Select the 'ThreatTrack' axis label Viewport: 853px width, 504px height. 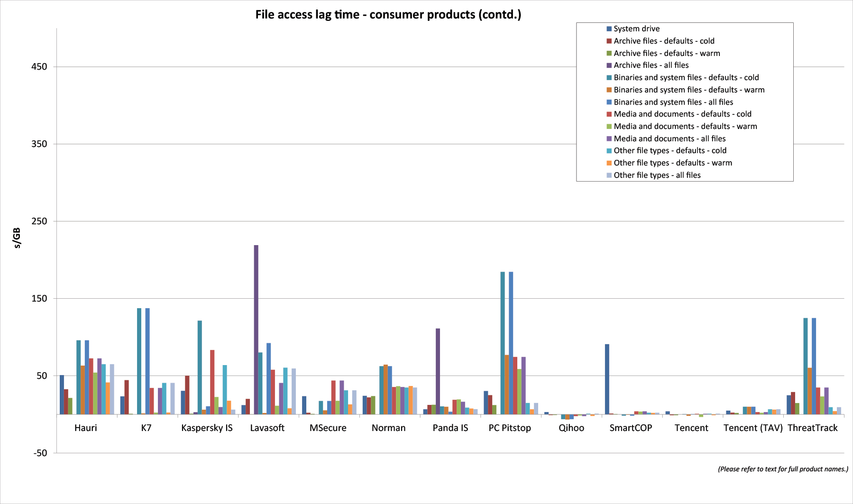pyautogui.click(x=813, y=428)
